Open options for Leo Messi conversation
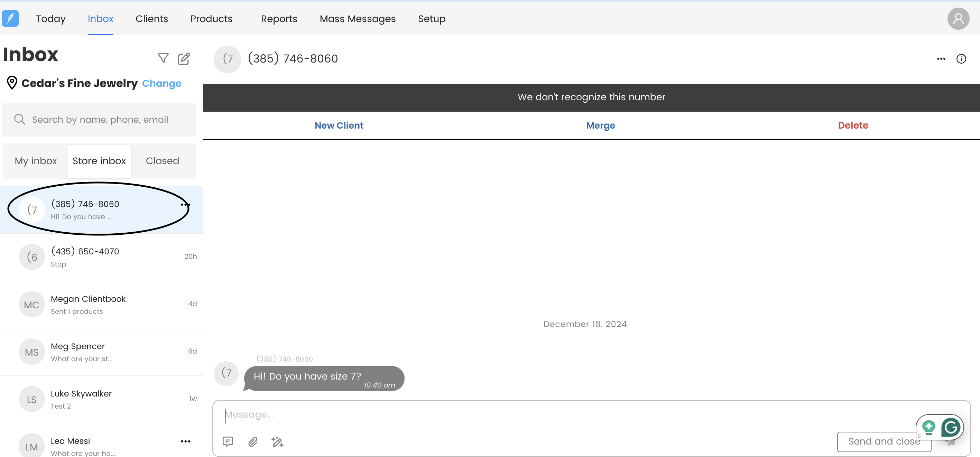Viewport: 980px width, 457px height. [x=185, y=441]
